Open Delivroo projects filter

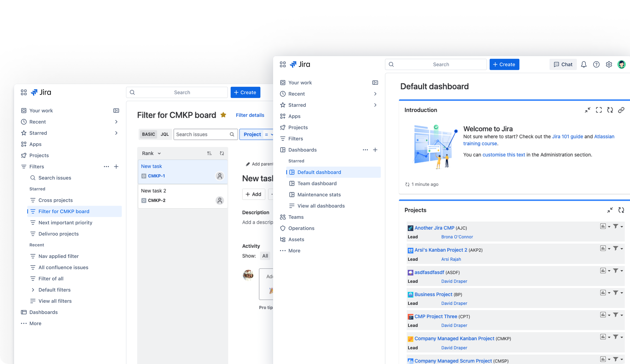[75, 234]
